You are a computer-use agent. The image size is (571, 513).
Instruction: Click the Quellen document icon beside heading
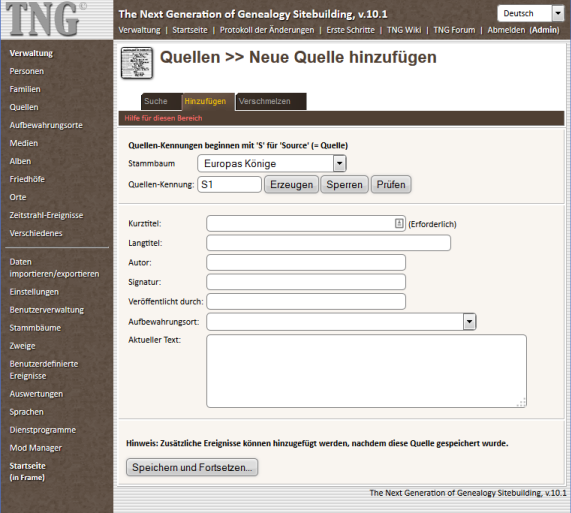137,63
